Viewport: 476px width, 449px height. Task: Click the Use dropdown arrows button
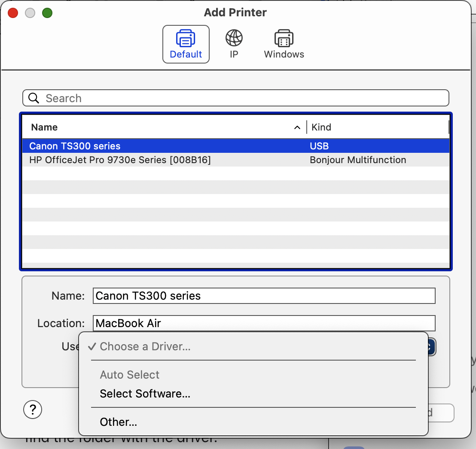pos(432,347)
